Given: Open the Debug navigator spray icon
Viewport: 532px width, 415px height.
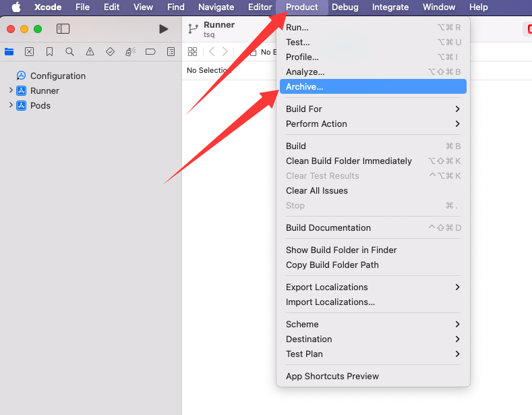Looking at the screenshot, I should 130,52.
